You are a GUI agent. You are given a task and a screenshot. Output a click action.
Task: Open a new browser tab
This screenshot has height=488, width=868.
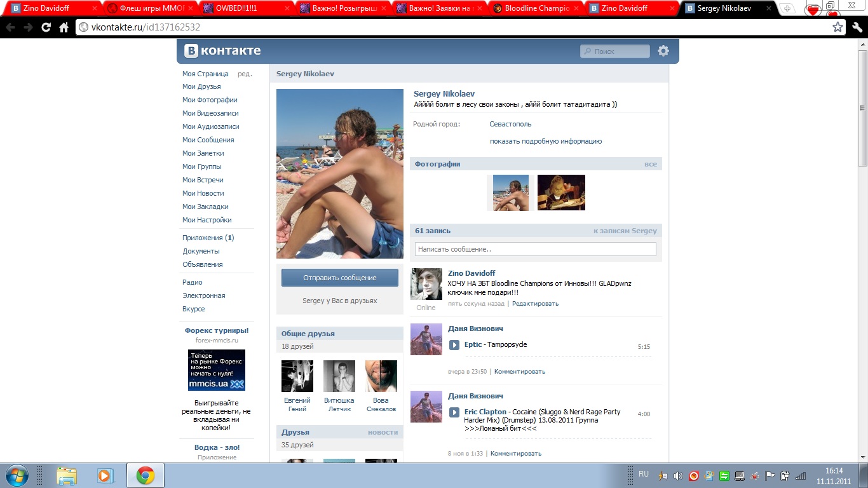coord(787,9)
